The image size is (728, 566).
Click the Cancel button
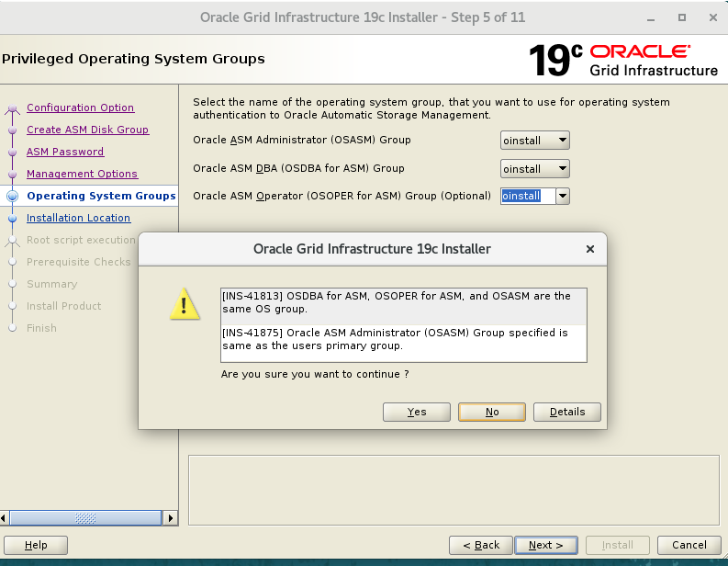click(x=689, y=545)
